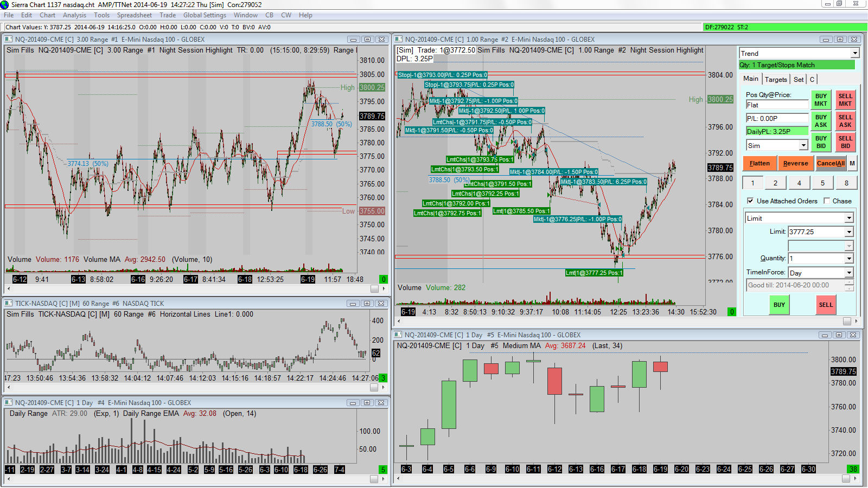This screenshot has height=488, width=868.
Task: Open the TimeInForce Day dropdown
Action: tap(849, 273)
